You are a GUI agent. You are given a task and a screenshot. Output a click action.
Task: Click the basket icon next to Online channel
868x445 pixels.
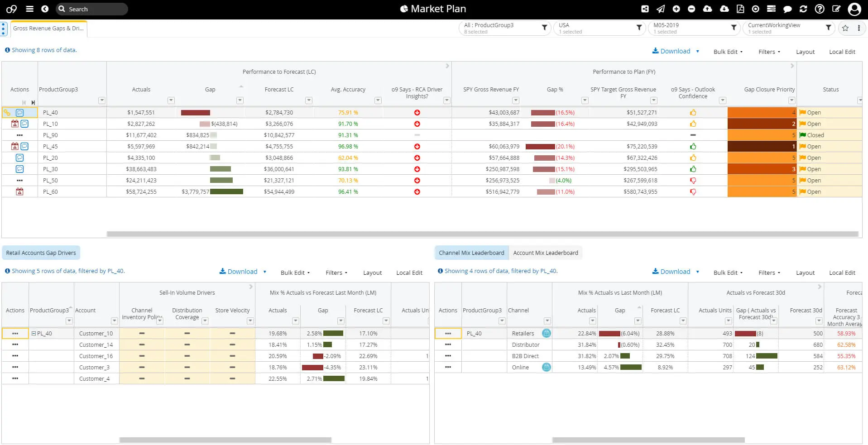tap(547, 367)
